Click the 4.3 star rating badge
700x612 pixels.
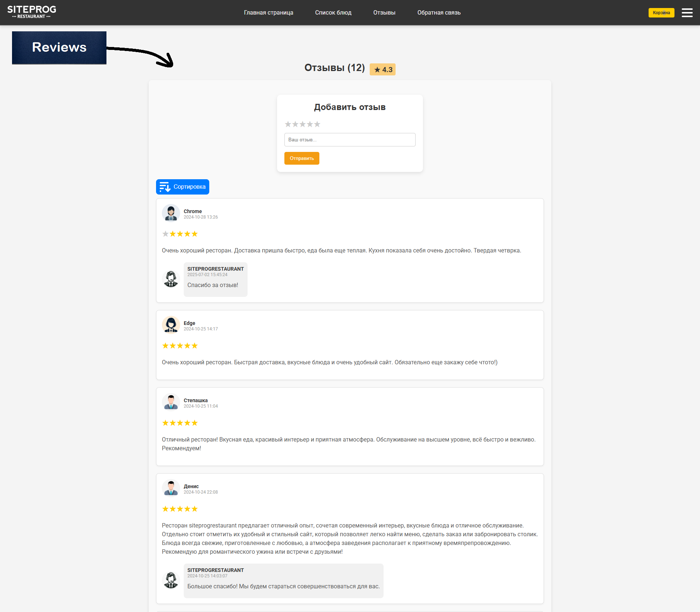pyautogui.click(x=382, y=70)
